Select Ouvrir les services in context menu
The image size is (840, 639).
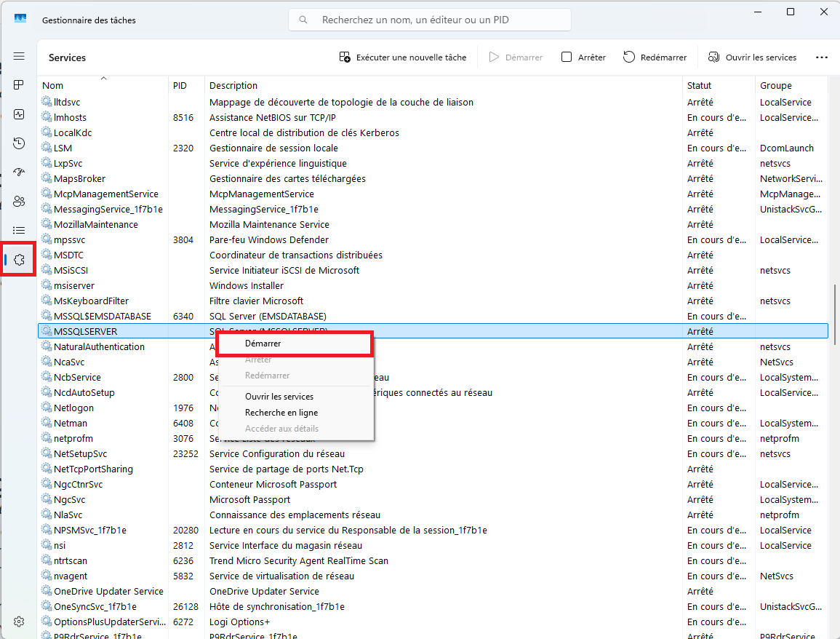294,397
